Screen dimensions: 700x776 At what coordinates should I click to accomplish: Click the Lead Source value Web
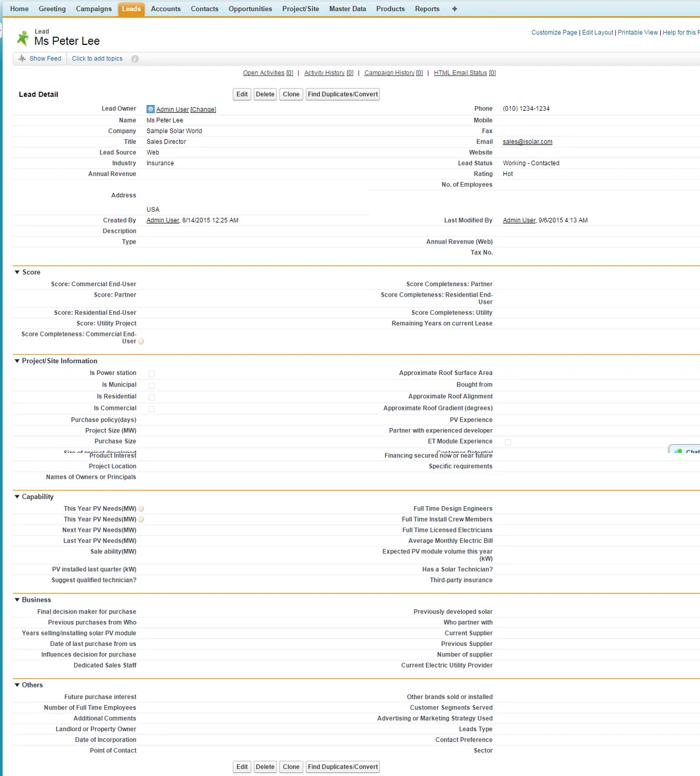point(153,153)
